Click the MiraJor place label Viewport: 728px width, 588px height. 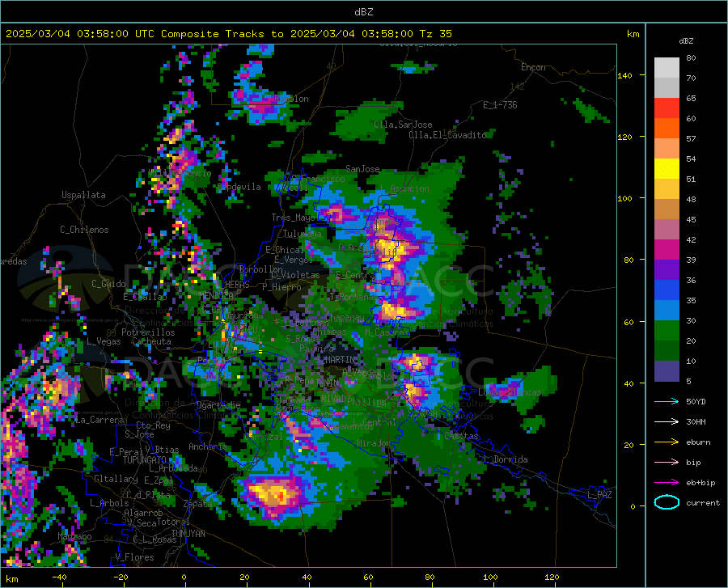pyautogui.click(x=374, y=443)
